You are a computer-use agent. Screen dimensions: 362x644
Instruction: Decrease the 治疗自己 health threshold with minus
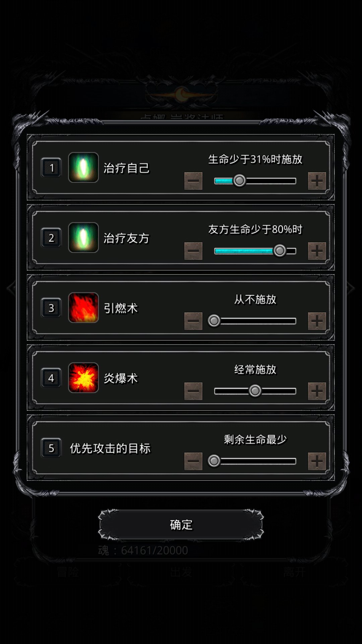coord(193,181)
